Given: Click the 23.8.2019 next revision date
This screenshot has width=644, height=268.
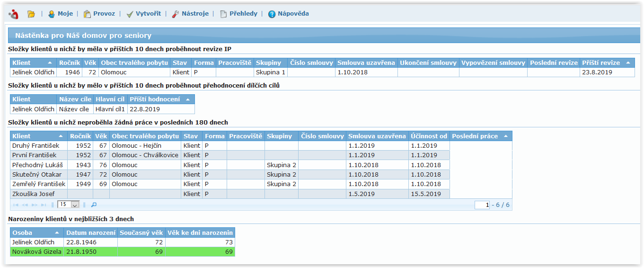Looking at the screenshot, I should coord(607,72).
